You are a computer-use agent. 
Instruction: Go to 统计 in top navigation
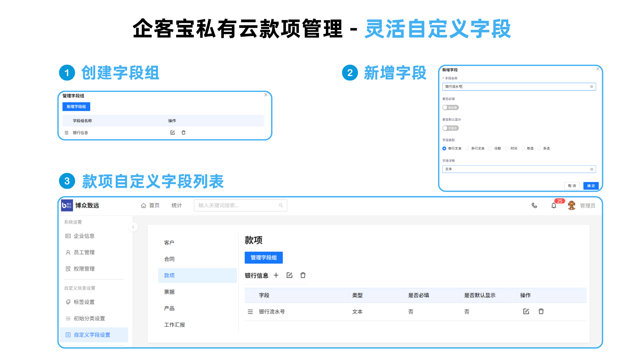176,205
